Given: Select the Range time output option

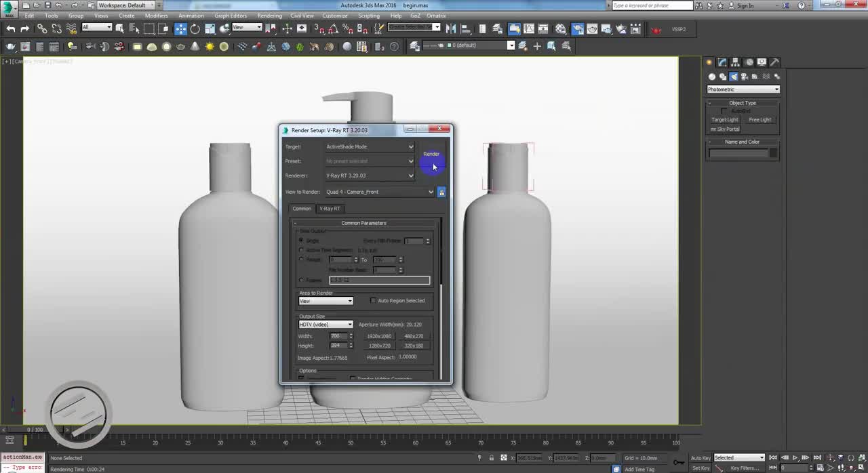Looking at the screenshot, I should coord(301,260).
